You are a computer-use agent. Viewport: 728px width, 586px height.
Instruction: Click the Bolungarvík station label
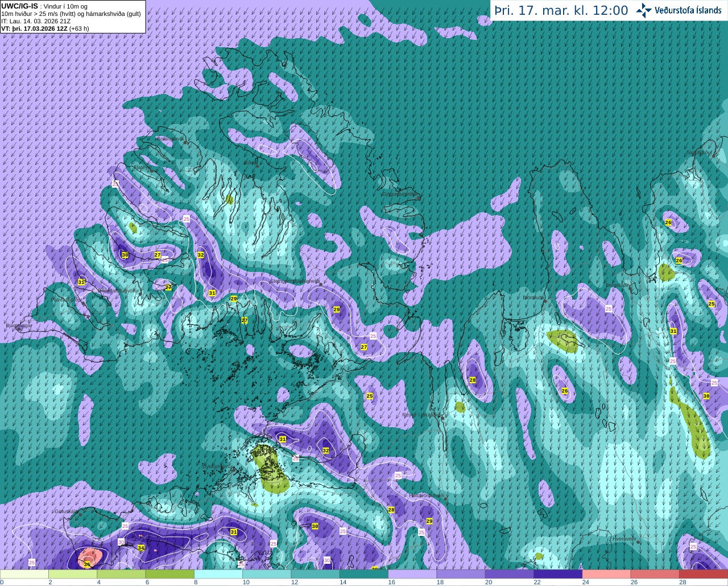click(x=170, y=138)
